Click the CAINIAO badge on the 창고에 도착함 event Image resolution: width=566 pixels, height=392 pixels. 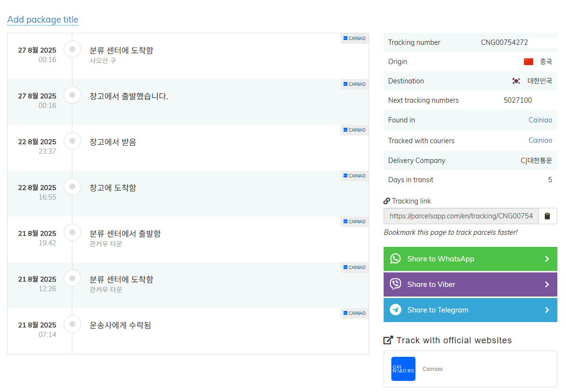click(355, 176)
